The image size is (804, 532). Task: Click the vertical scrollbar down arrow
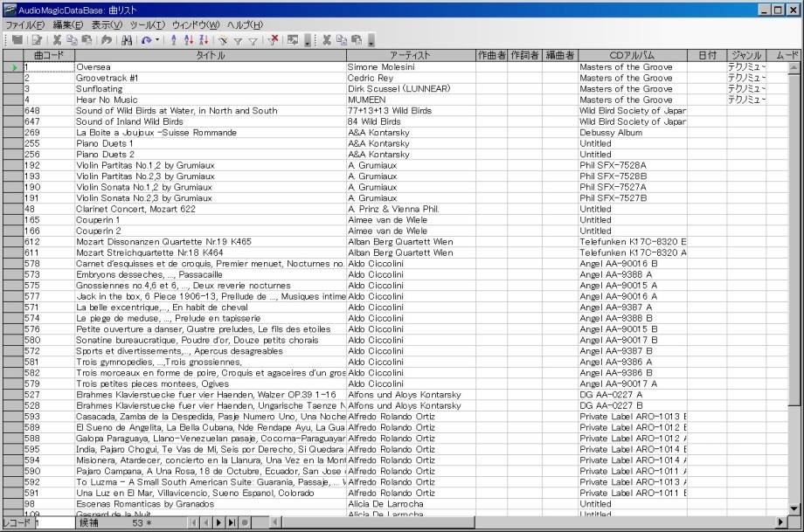(x=794, y=509)
